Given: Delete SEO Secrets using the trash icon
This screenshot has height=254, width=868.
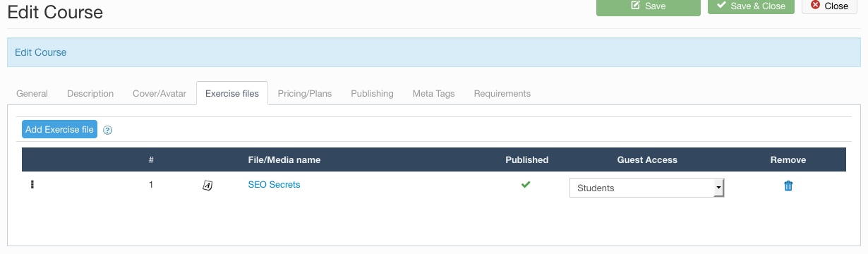Looking at the screenshot, I should click(788, 186).
